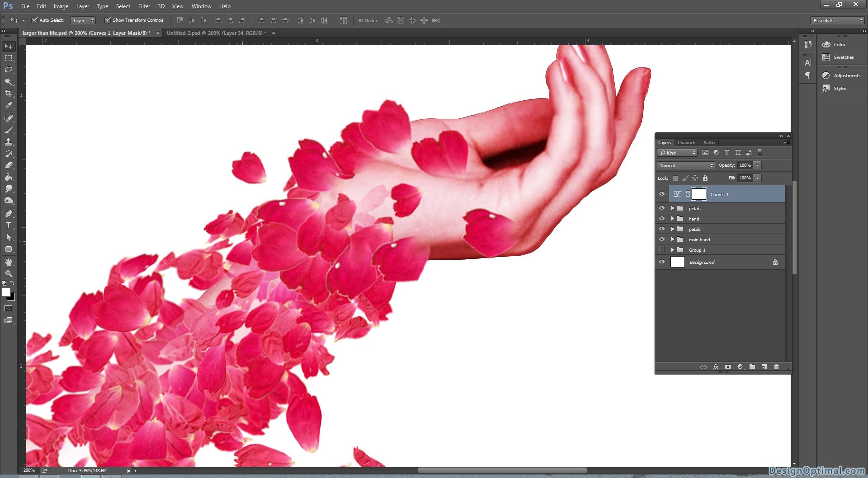Open the Image menu
Viewport: 868px width, 478px height.
coord(61,6)
